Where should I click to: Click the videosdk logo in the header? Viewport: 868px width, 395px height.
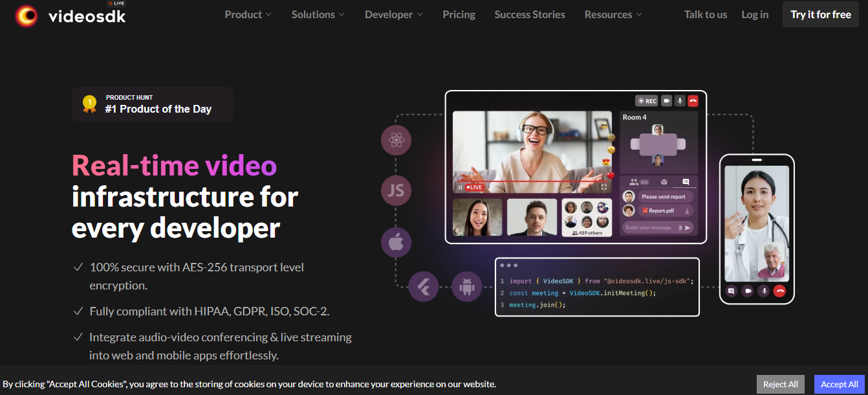pos(71,16)
